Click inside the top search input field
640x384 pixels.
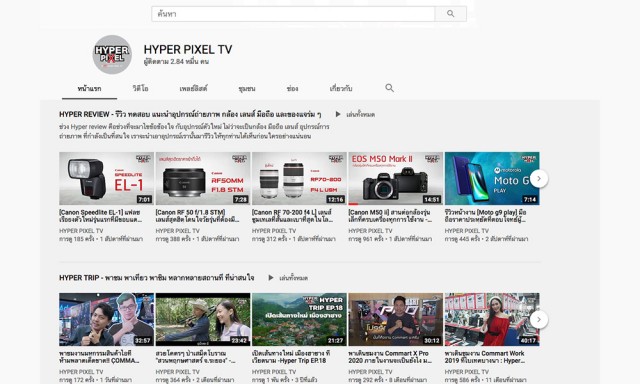click(x=293, y=14)
